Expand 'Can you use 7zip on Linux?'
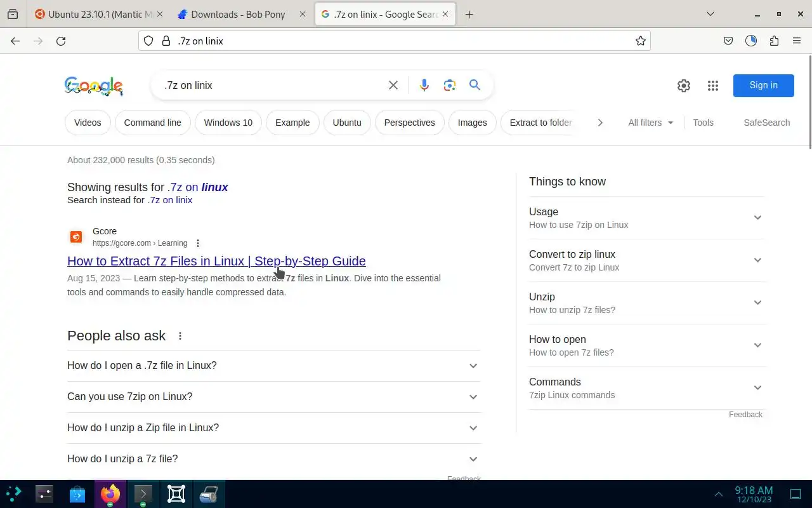Viewport: 812px width, 508px height. [x=273, y=397]
